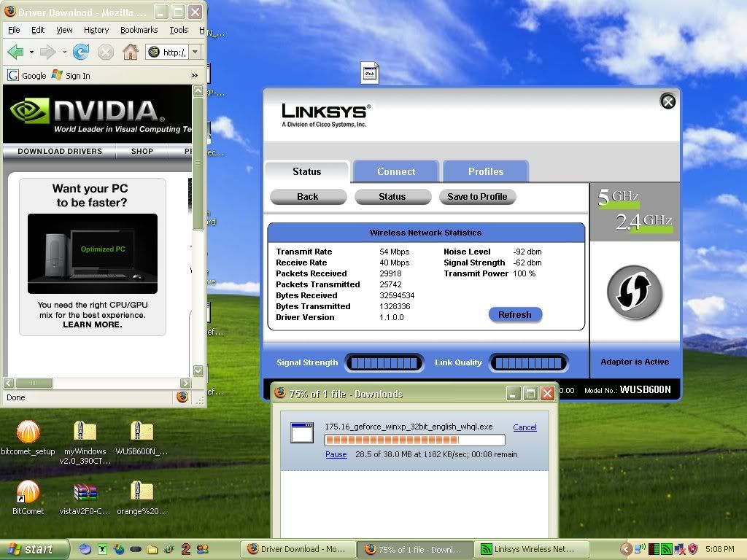Viewport: 747px width, 560px height.
Task: Open the Windows Start menu
Action: pyautogui.click(x=34, y=549)
